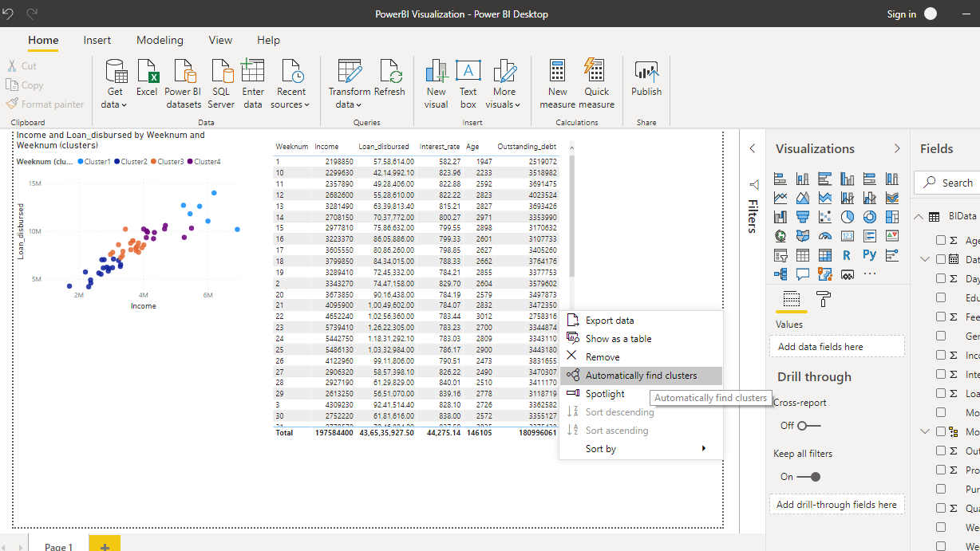Screen dimensions: 980x551
Task: Tick the Edu field checkbox
Action: pos(941,297)
